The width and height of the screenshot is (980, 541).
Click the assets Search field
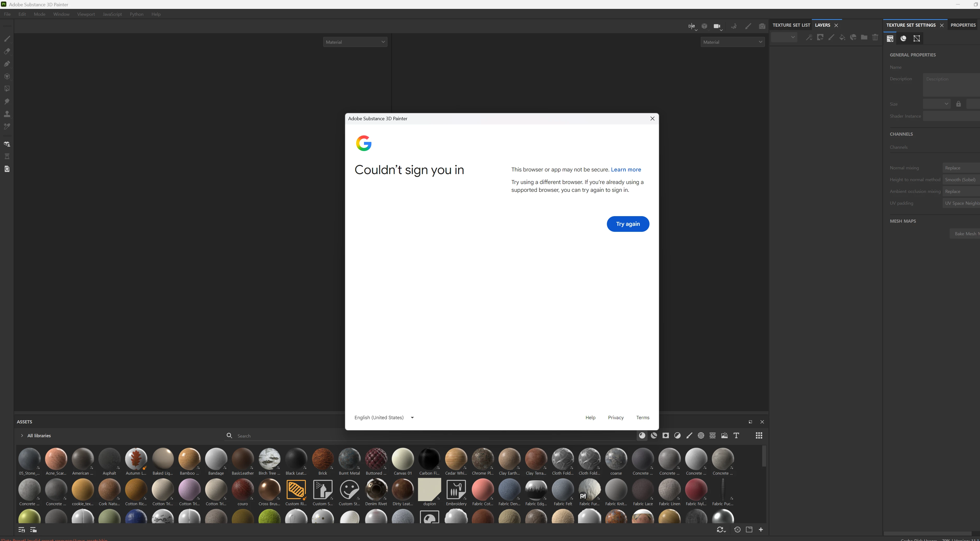430,436
